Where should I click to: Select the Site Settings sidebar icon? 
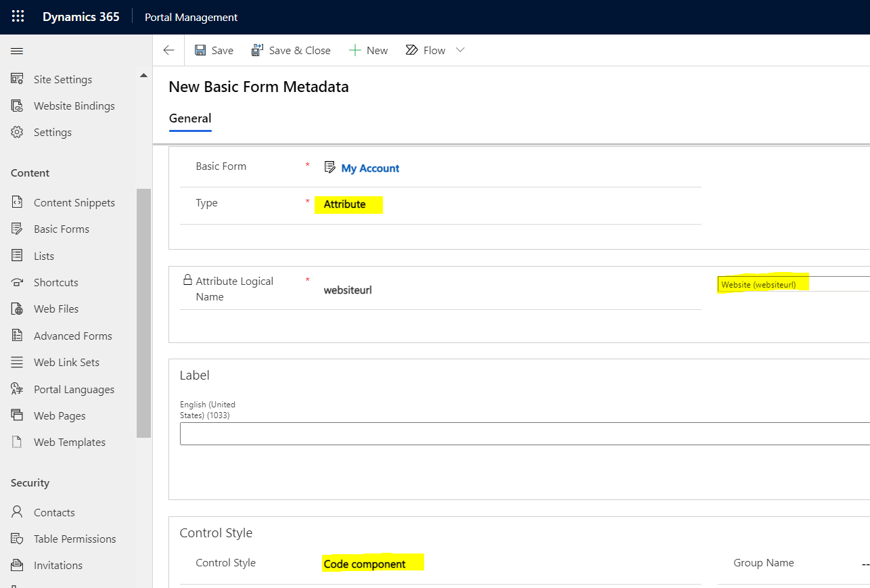tap(18, 79)
